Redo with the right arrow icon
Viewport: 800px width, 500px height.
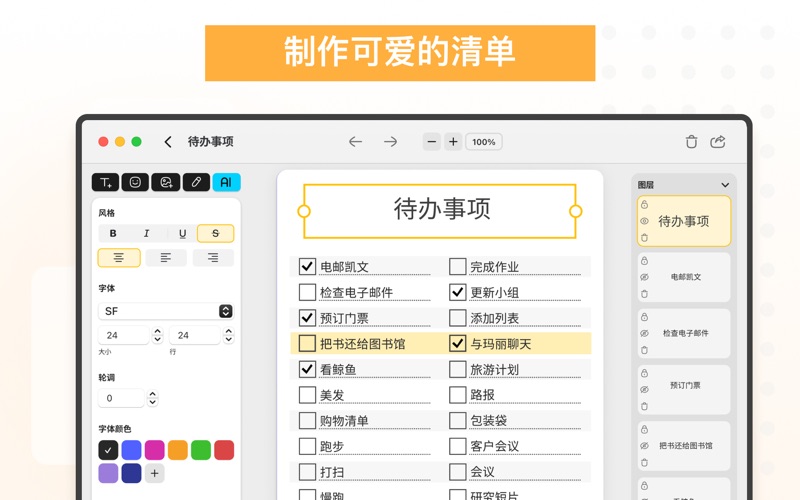[391, 142]
